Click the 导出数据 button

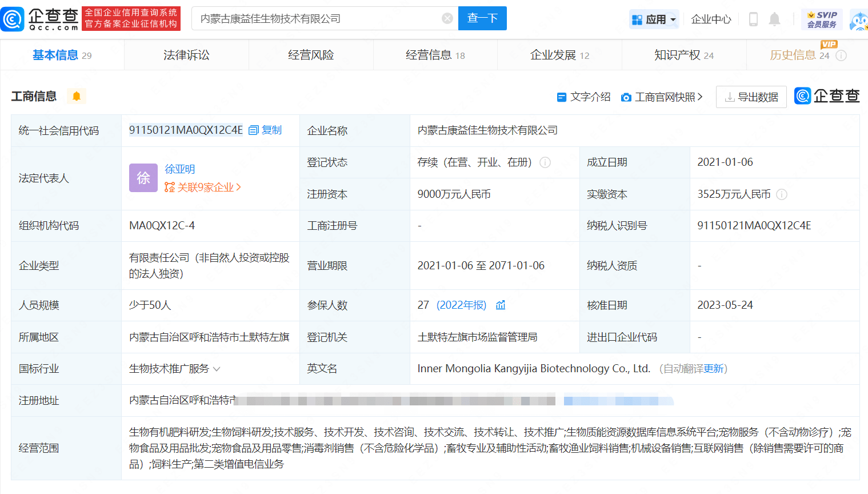751,97
